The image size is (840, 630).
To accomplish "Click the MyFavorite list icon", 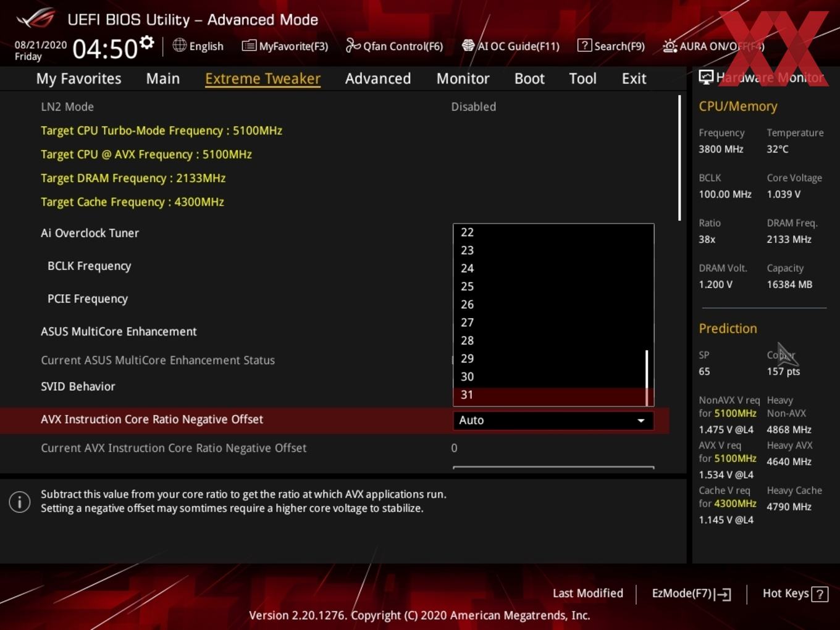I will pos(249,46).
